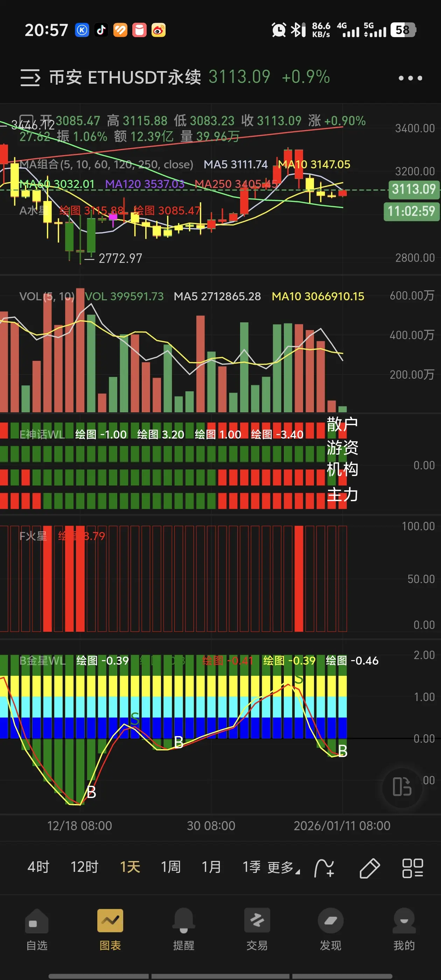Image resolution: width=441 pixels, height=980 pixels.
Task: Tap the blue K app notification icon
Action: click(x=82, y=30)
